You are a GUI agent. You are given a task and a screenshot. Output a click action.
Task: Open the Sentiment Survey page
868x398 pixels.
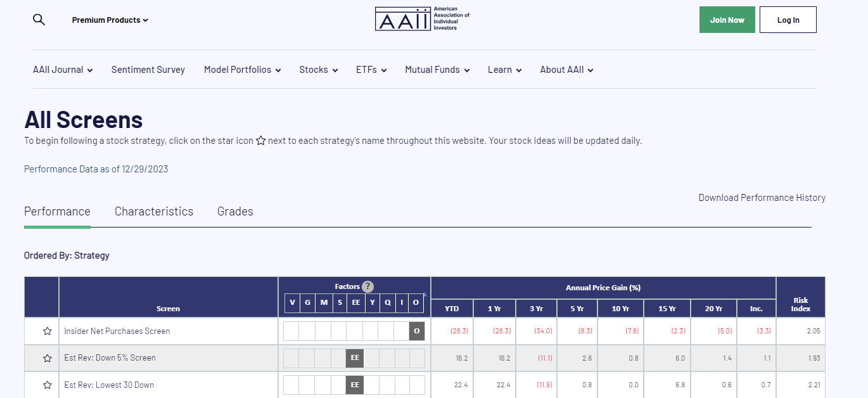(148, 70)
